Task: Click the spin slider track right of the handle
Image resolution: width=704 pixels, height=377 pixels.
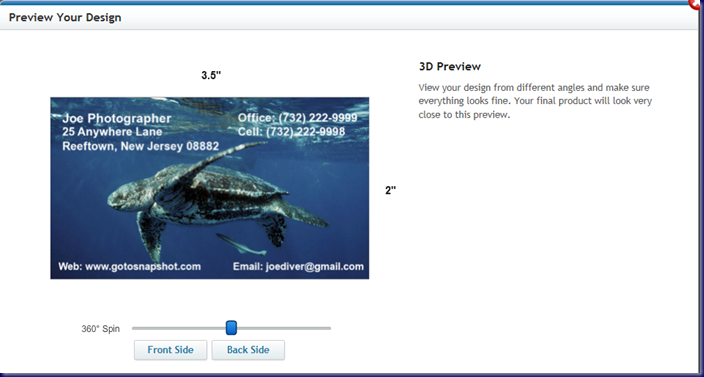Action: click(x=284, y=328)
